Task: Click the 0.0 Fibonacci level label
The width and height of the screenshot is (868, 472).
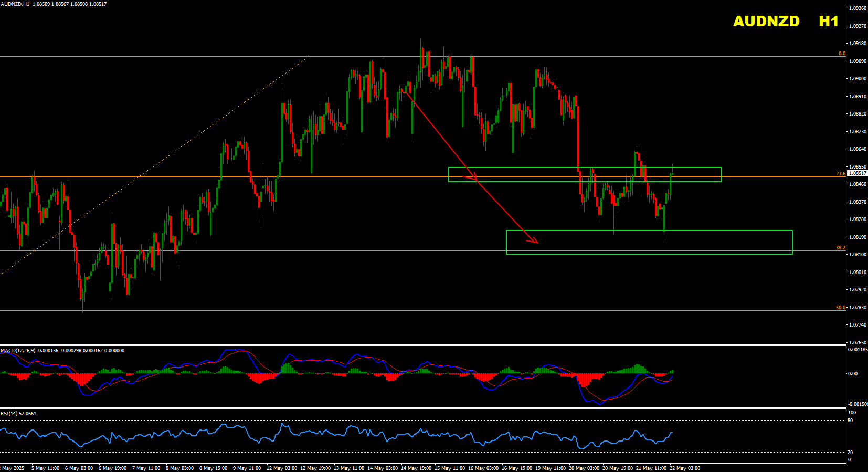Action: click(x=841, y=54)
